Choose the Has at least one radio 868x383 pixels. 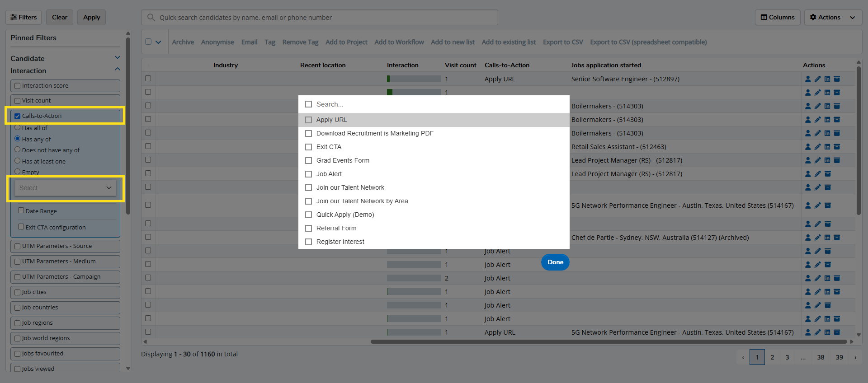pos(18,161)
